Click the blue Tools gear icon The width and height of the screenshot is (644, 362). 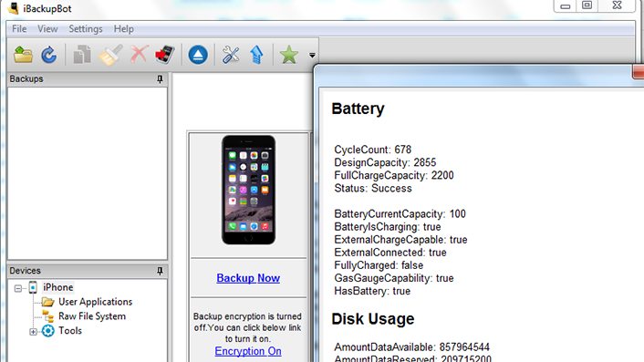pyautogui.click(x=48, y=331)
